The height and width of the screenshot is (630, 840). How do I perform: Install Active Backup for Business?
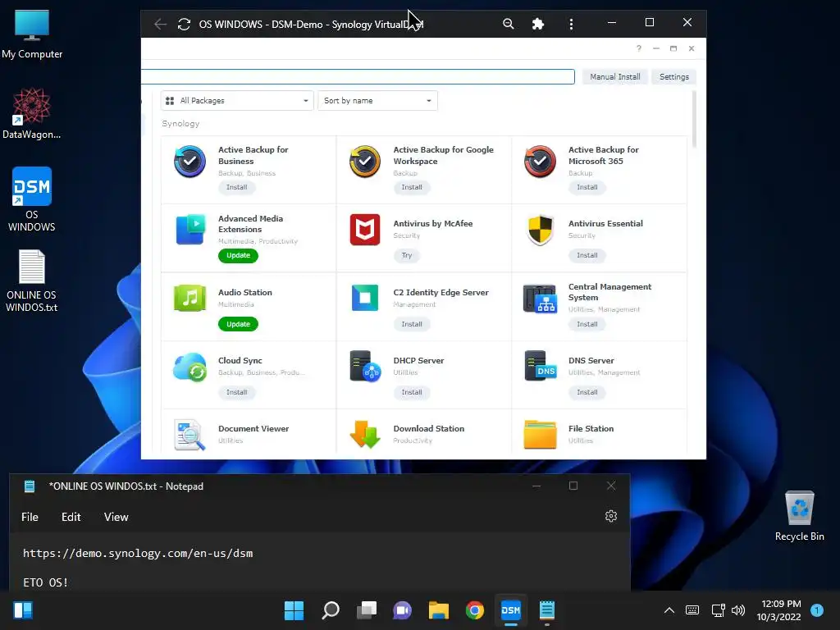pos(236,187)
